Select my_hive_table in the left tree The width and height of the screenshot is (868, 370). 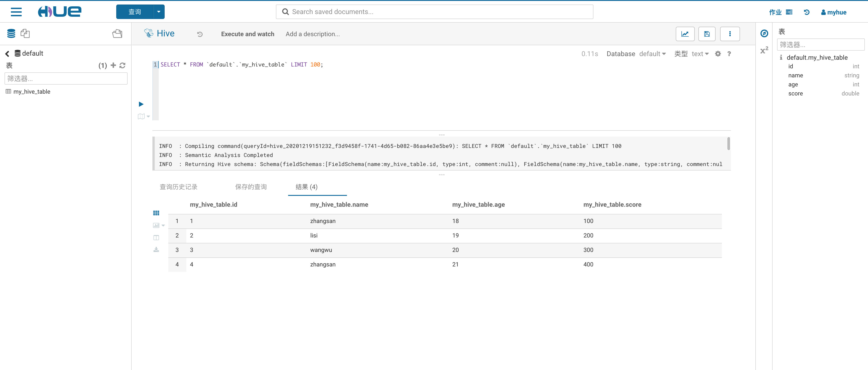tap(32, 92)
